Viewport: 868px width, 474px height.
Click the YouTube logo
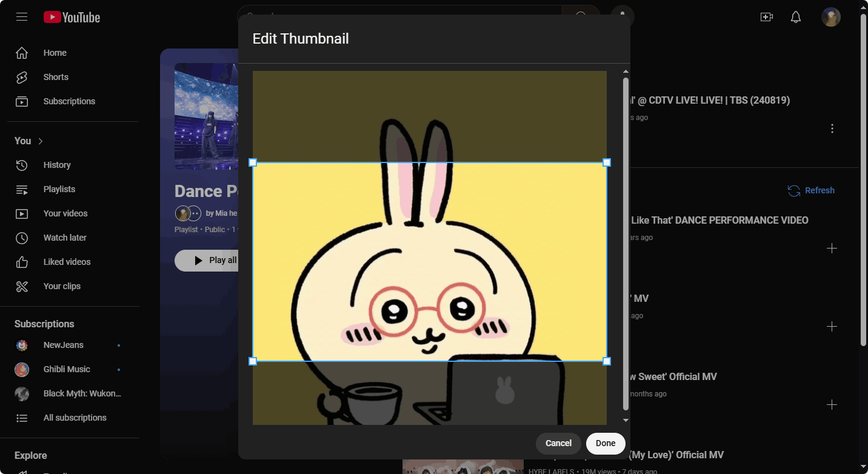[x=72, y=17]
